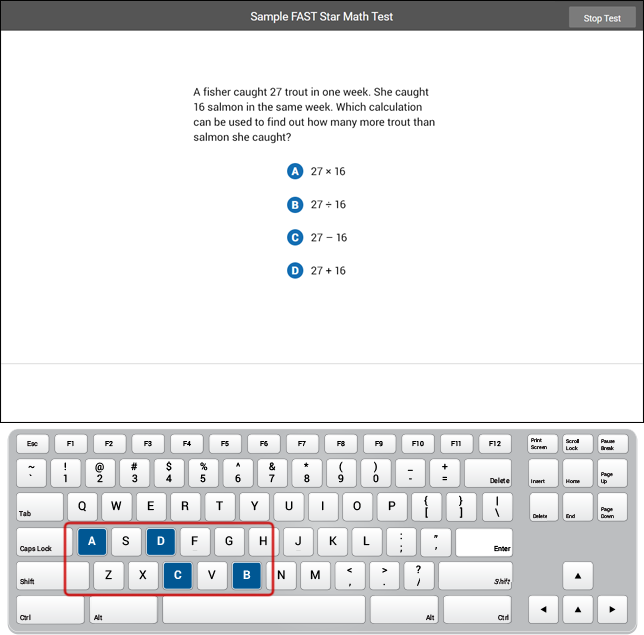
Task: Select answer choice A, 27 × 16
Action: [295, 171]
